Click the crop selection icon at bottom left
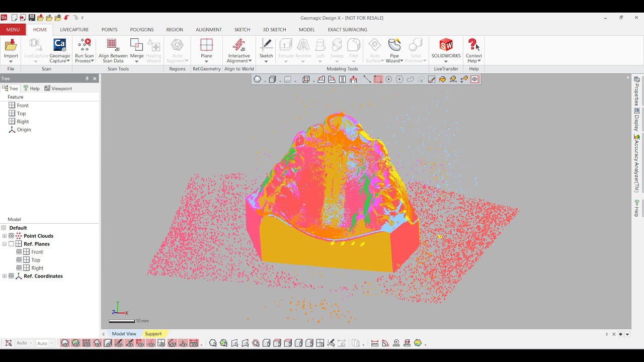Viewport: 644px width, 362px height. (8, 343)
